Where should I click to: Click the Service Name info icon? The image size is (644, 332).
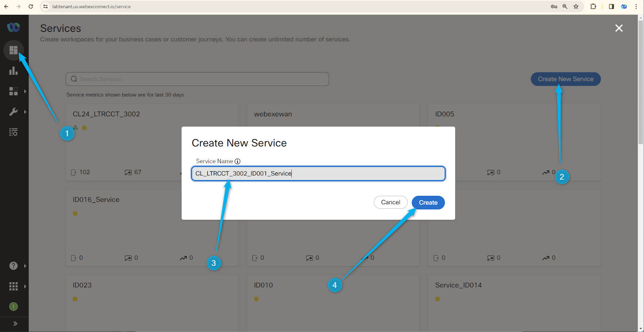[237, 161]
